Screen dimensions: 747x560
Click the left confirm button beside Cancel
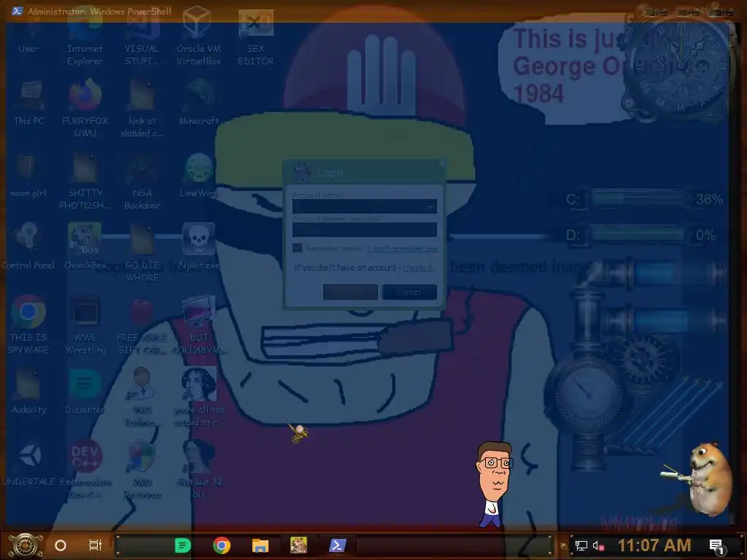[350, 292]
